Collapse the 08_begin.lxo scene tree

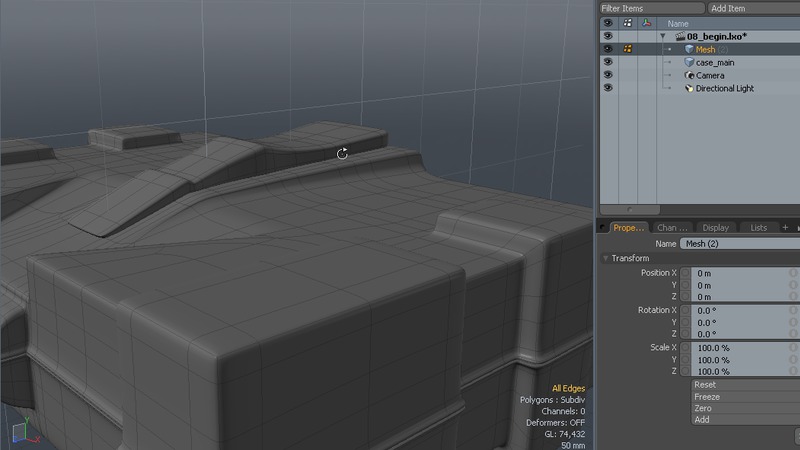click(663, 36)
